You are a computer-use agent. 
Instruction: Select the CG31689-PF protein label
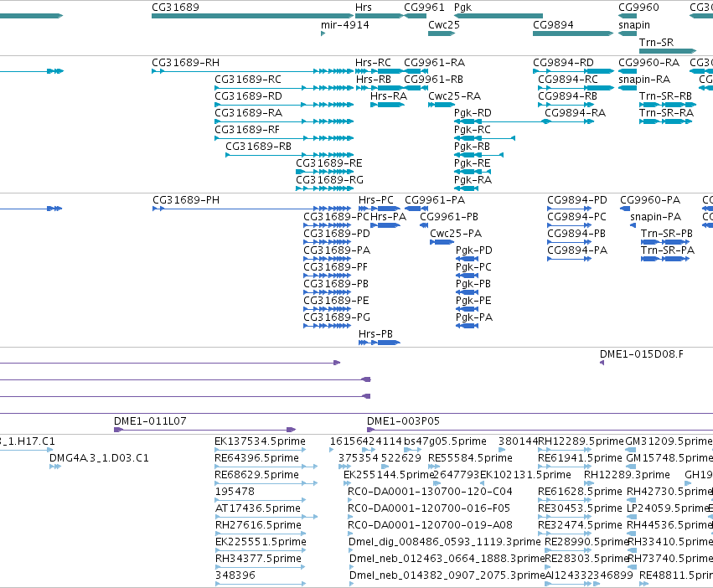pyautogui.click(x=335, y=268)
